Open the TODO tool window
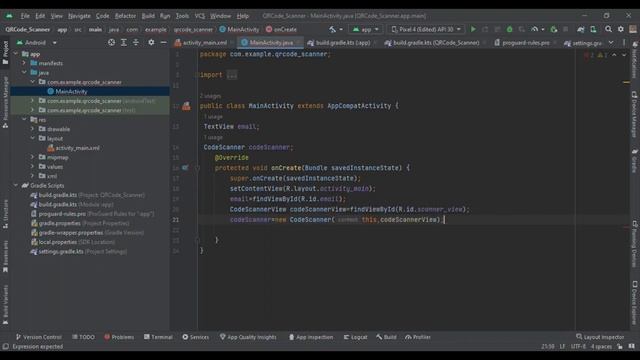Image resolution: width=640 pixels, height=360 pixels. click(x=83, y=337)
